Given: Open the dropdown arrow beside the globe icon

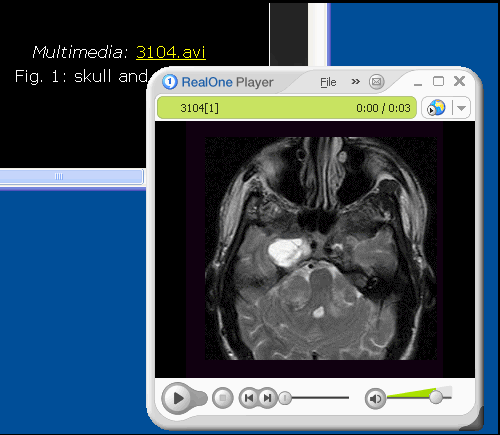Looking at the screenshot, I should [461, 108].
